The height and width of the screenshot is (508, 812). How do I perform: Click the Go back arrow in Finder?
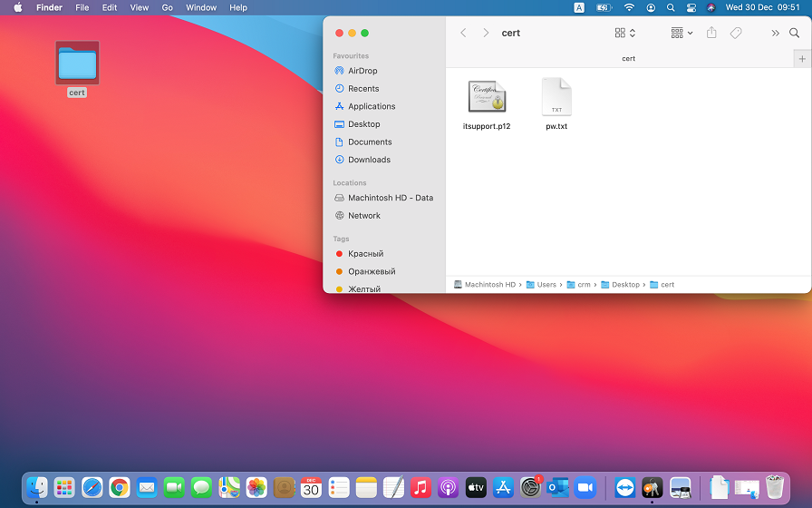463,33
